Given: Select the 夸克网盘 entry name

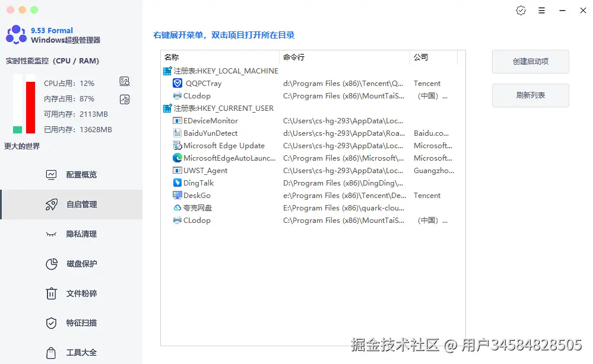Looking at the screenshot, I should (x=198, y=207).
